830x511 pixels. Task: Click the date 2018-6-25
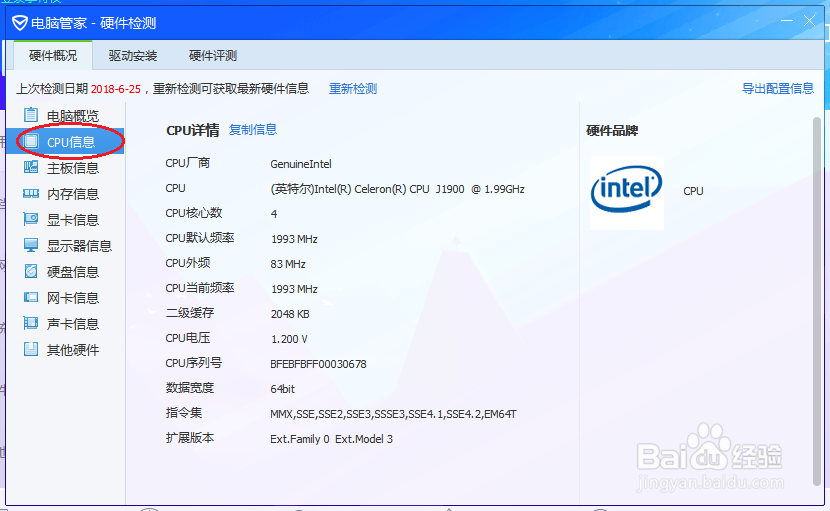116,89
